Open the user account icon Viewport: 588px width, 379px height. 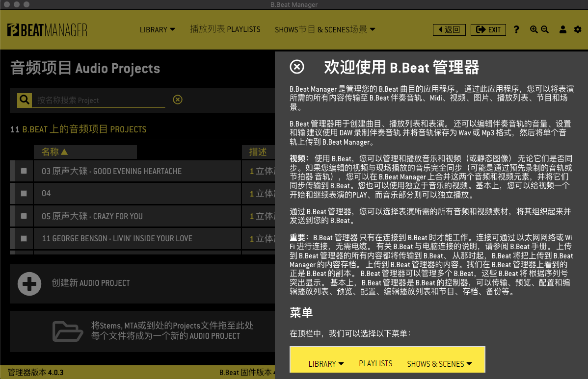(x=562, y=29)
